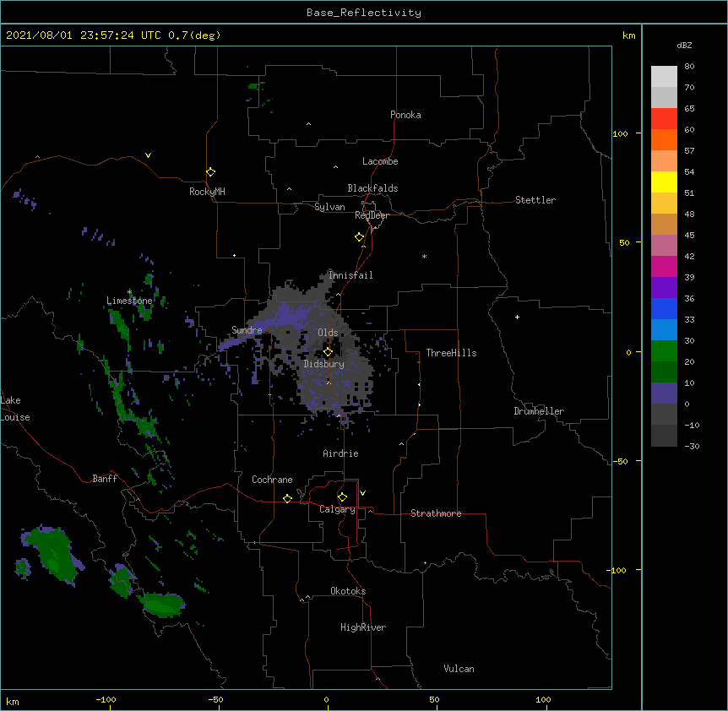Screen dimensions: 728x711
Task: Select the Banff label
Action: (105, 479)
